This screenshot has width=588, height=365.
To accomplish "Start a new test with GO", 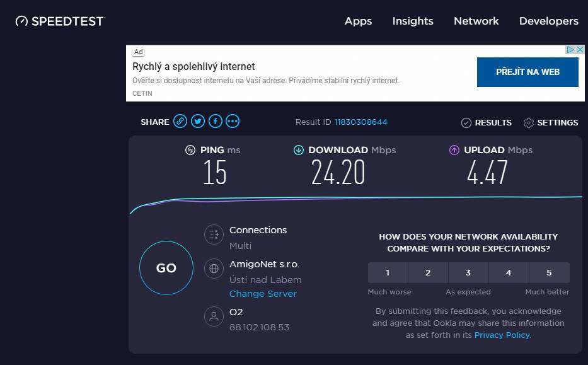I will coord(166,268).
